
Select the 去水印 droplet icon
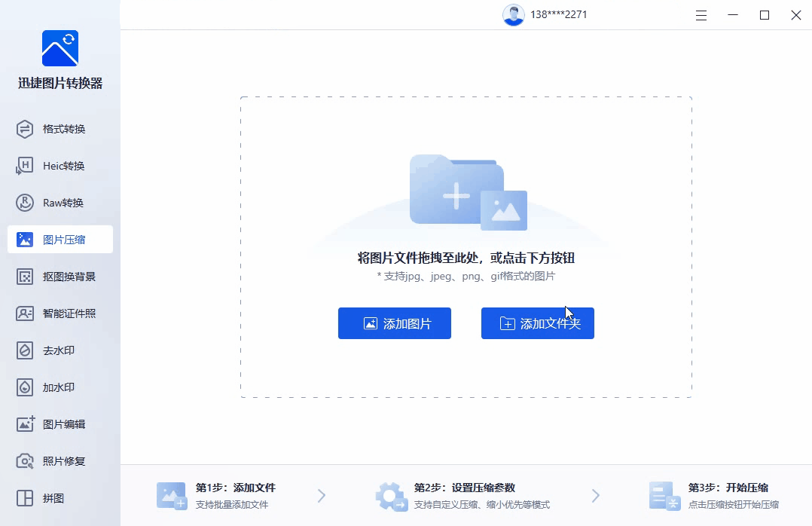click(25, 350)
